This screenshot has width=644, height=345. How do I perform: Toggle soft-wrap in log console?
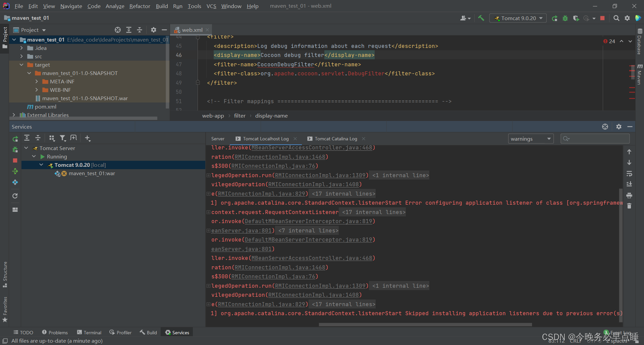click(x=629, y=174)
